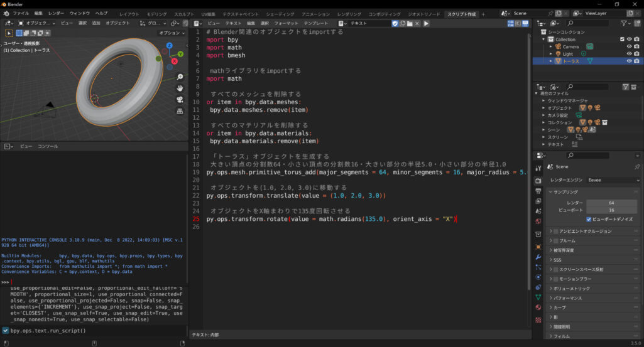Open the Output properties printer icon
Image resolution: width=644 pixels, height=347 pixels.
tap(538, 191)
